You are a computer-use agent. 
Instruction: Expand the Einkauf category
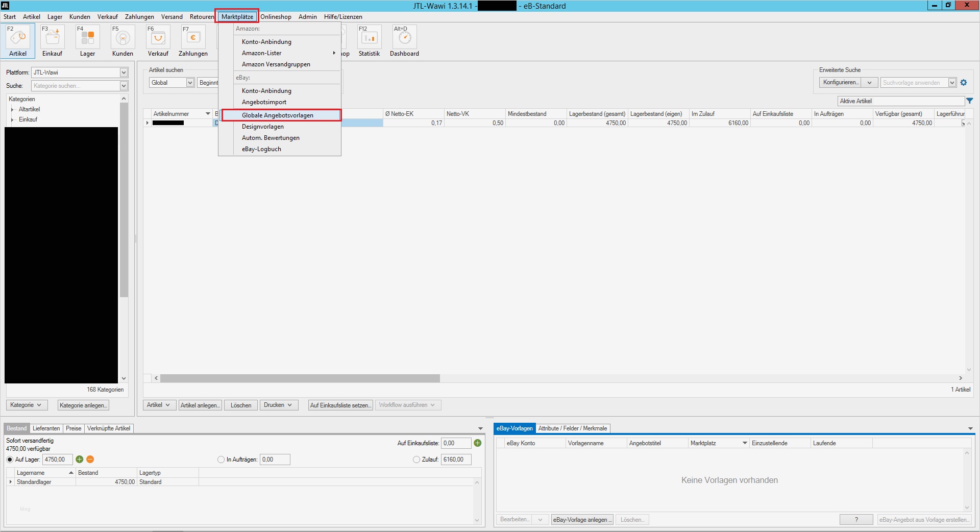(12, 119)
